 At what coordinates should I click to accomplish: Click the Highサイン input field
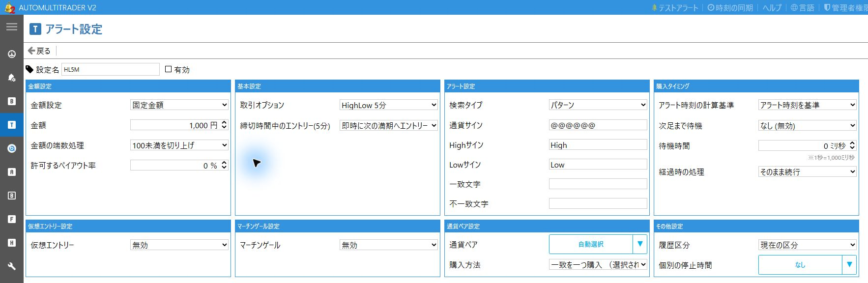pos(598,144)
